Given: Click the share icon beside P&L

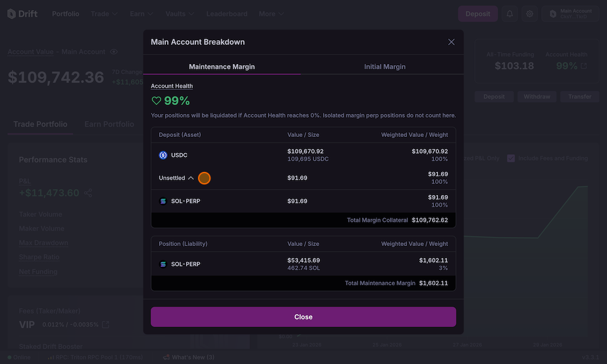Looking at the screenshot, I should point(88,193).
